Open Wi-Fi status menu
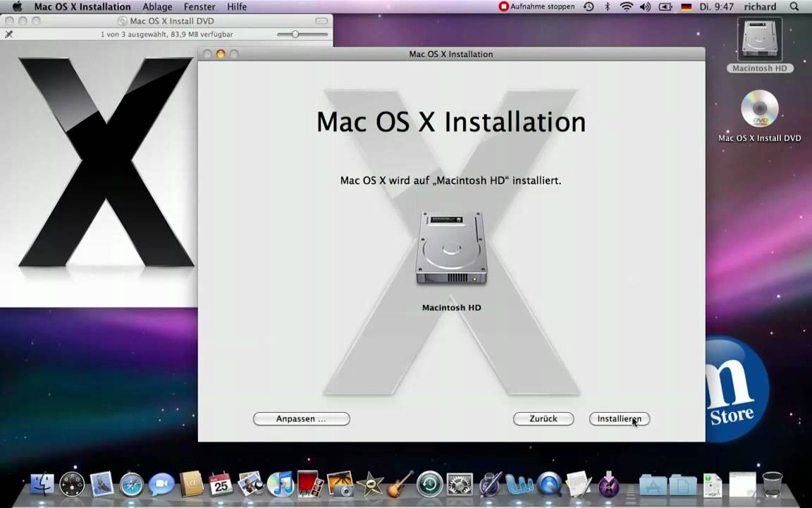 pyautogui.click(x=627, y=7)
